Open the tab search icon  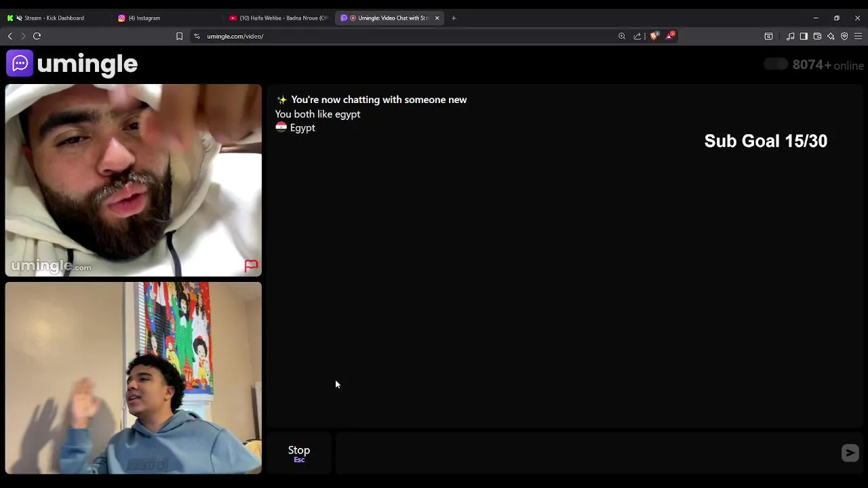(768, 36)
